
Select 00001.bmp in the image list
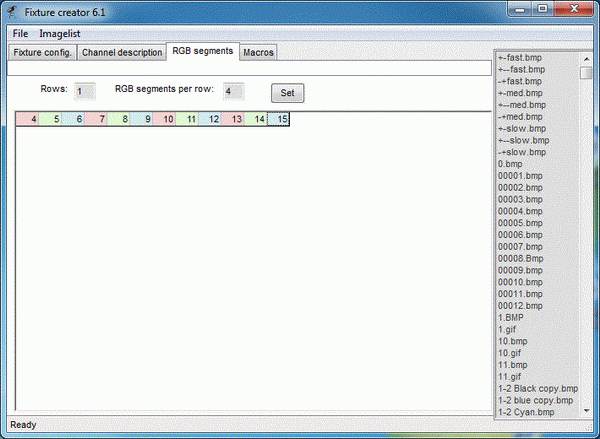click(520, 175)
